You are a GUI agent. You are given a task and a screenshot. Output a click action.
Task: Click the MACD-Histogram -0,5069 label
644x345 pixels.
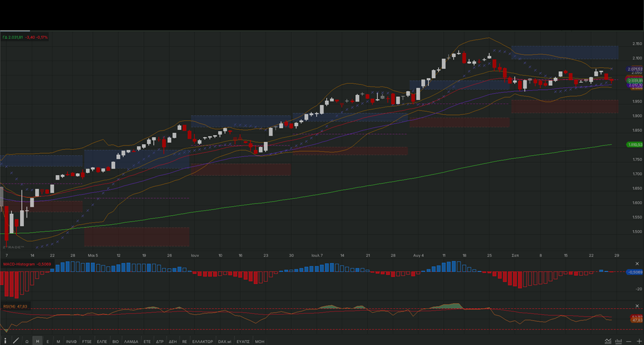(27, 264)
